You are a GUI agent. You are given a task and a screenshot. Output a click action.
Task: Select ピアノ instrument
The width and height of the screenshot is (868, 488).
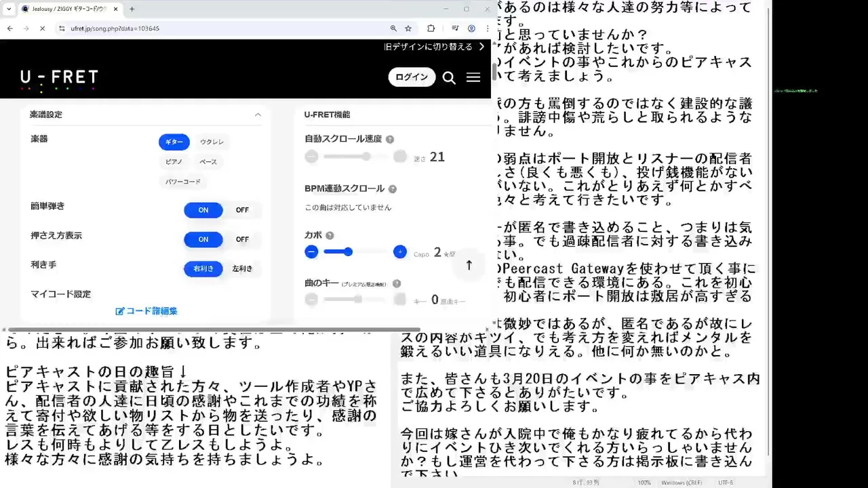174,161
